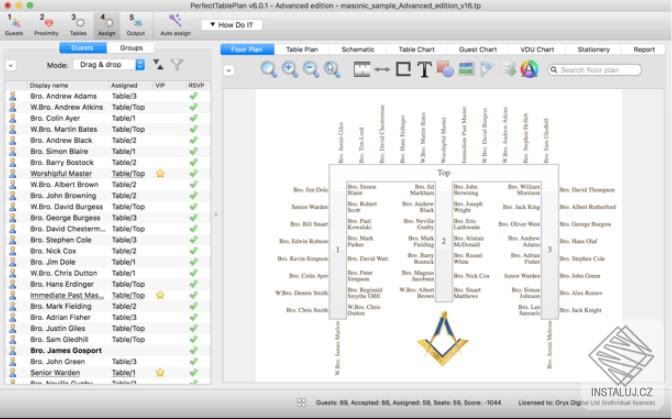Select step 4 Assign toolbar icon
The height and width of the screenshot is (419, 672).
[x=106, y=25]
